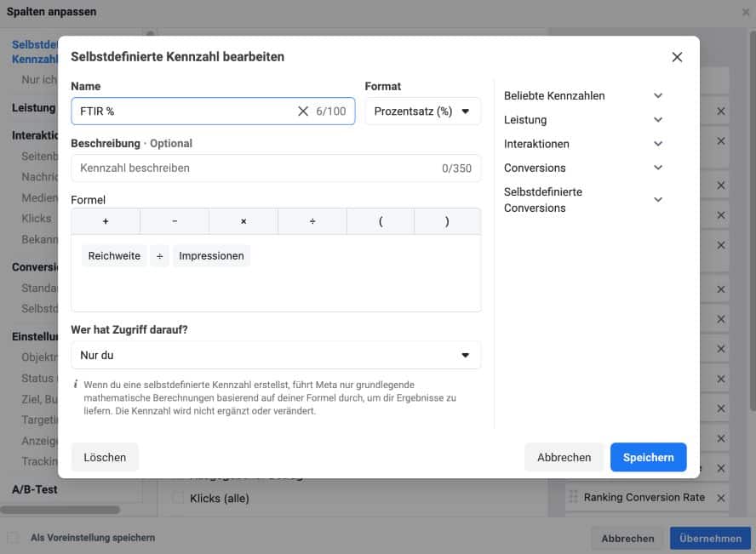The image size is (756, 554).
Task: Open the Nur du access dropdown
Action: click(x=276, y=355)
